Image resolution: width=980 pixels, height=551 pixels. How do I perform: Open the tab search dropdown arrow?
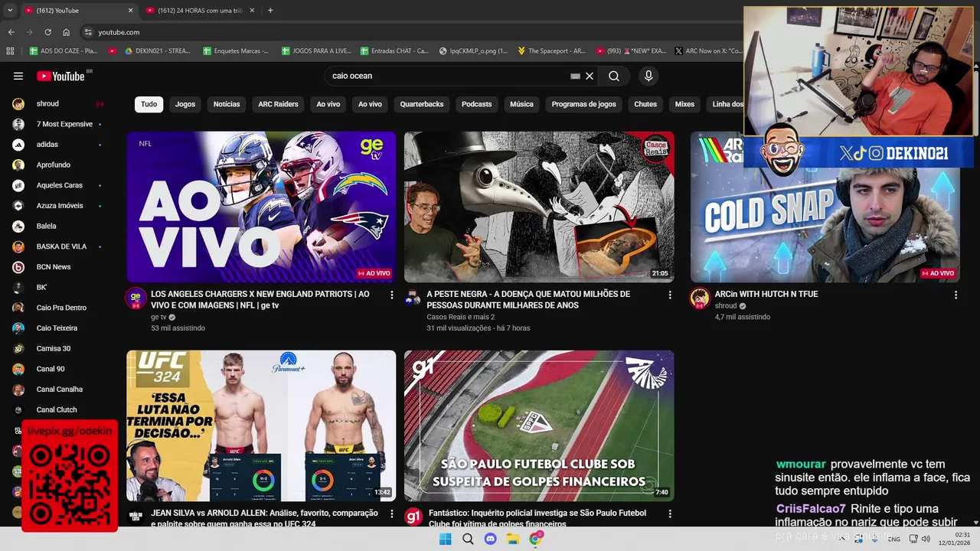coord(10,11)
